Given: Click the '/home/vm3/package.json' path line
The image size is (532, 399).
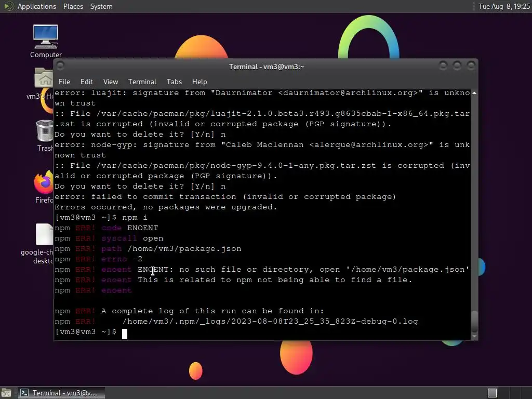Looking at the screenshot, I should 148,249.
